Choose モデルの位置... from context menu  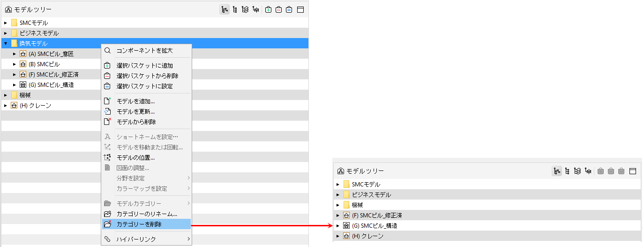[147, 157]
